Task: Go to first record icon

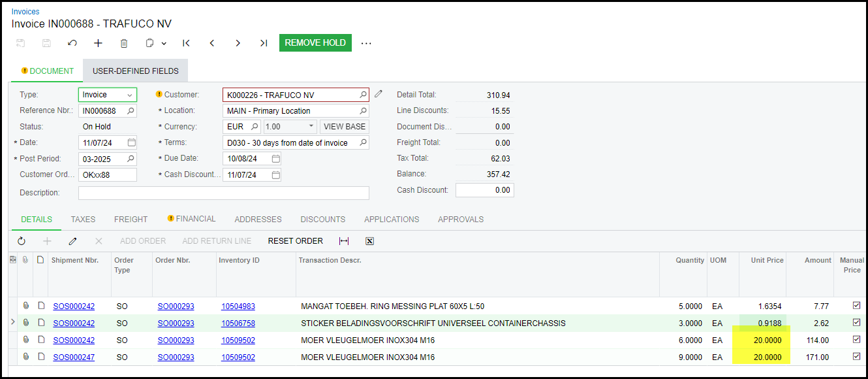Action: pos(186,43)
